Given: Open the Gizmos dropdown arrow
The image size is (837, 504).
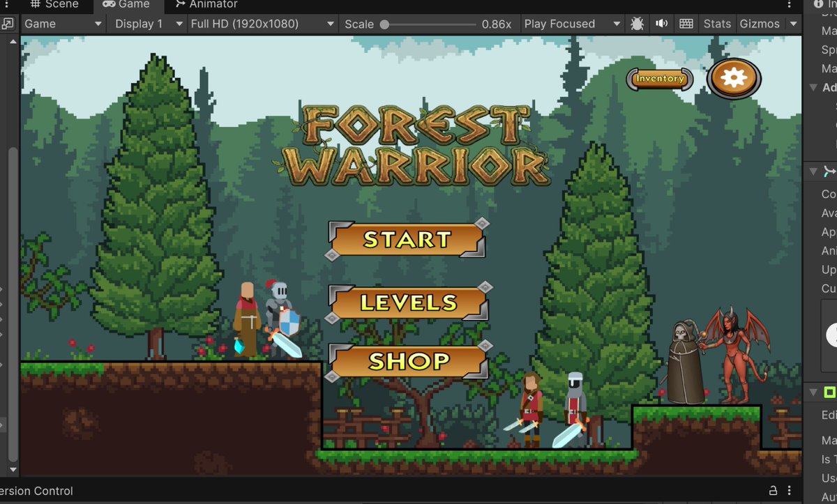Looking at the screenshot, I should (x=794, y=23).
